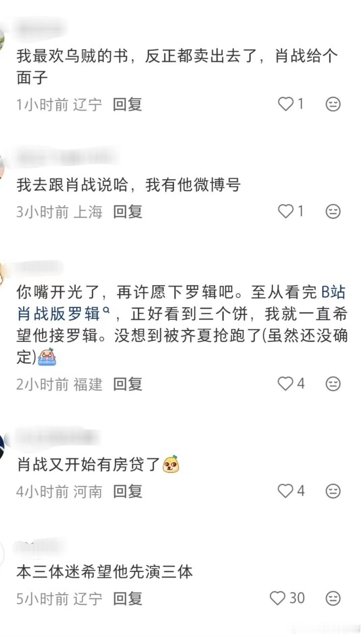Tap the avatar beside 肖战又开始有房贷了
This screenshot has height=637, width=364.
pos(1,445)
